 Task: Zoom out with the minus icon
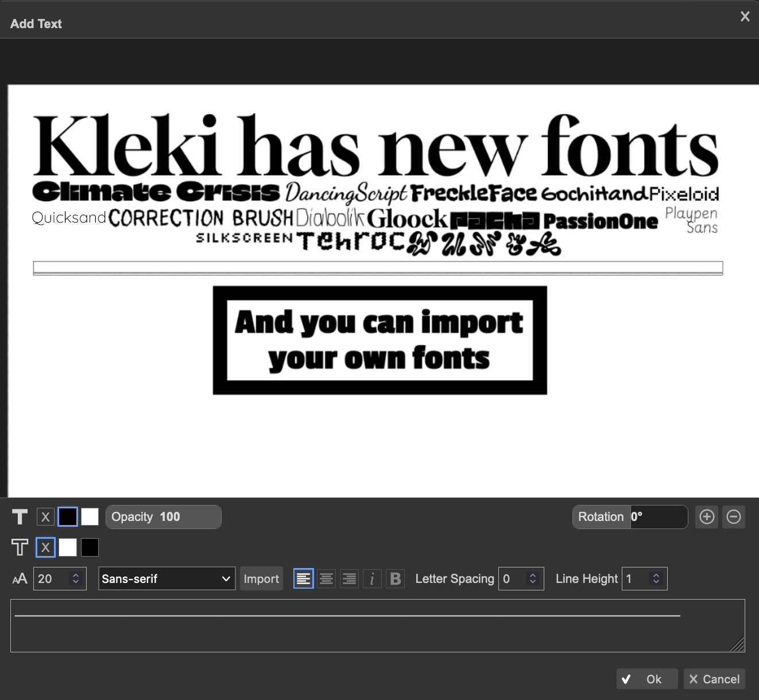(733, 517)
